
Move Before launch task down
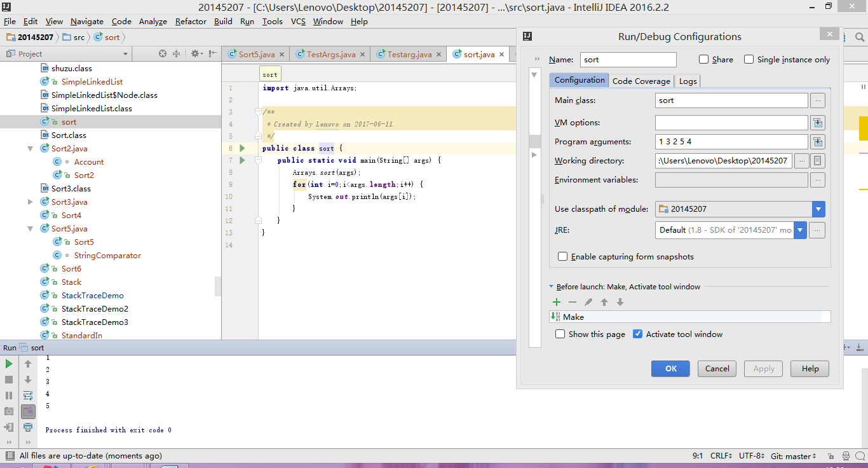click(x=620, y=302)
